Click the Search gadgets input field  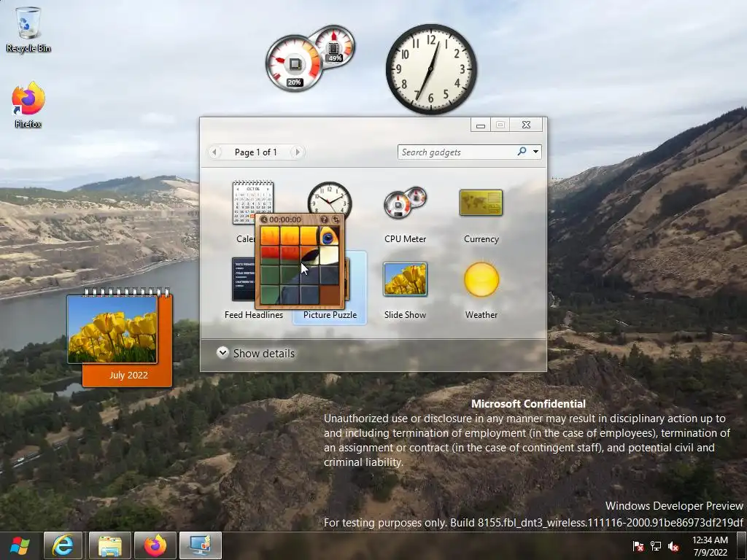pos(457,152)
